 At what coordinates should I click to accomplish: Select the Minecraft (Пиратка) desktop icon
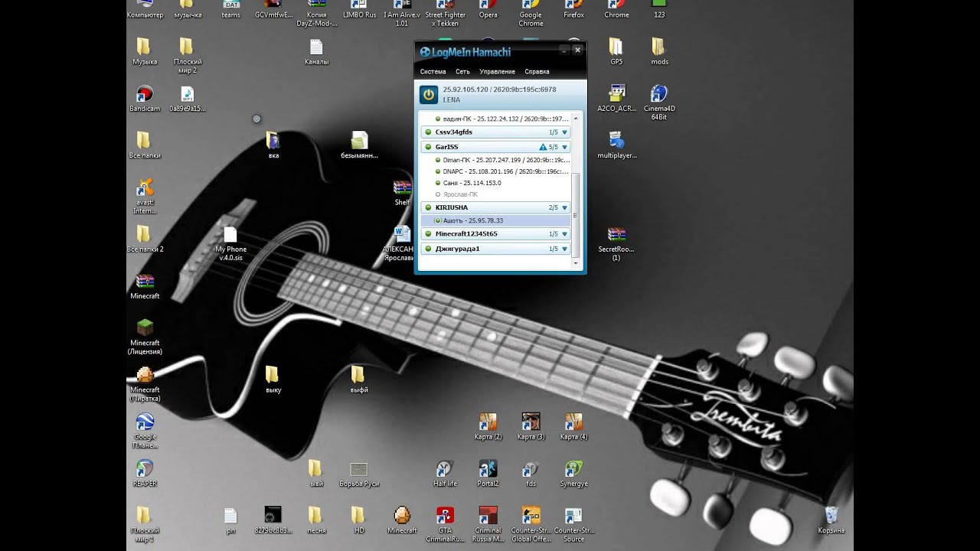pos(145,384)
